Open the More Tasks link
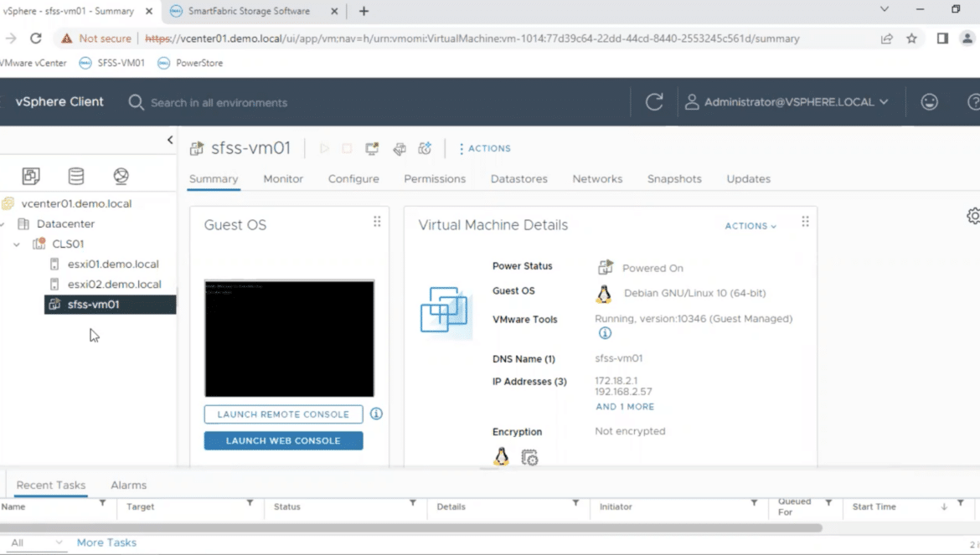This screenshot has width=980, height=555. 106,542
